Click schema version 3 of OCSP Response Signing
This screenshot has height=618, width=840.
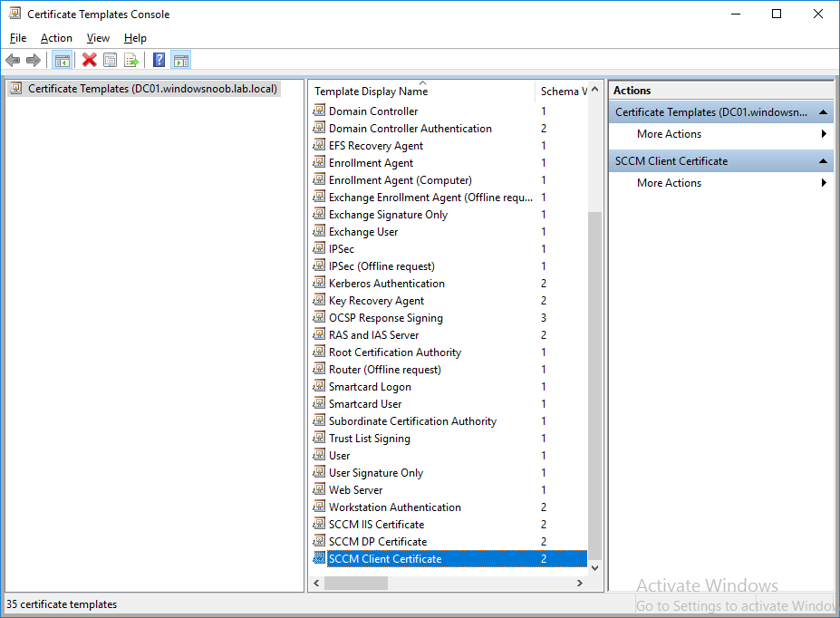coord(543,317)
